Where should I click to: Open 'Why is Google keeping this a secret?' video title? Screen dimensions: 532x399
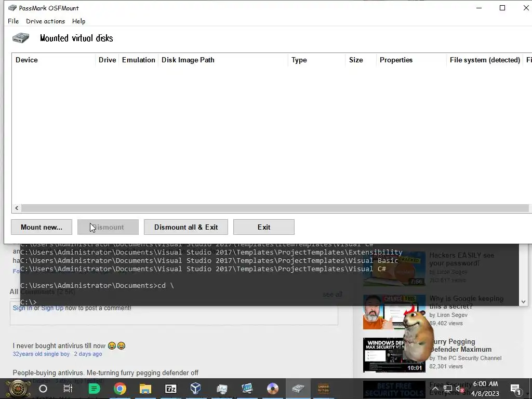pyautogui.click(x=467, y=302)
